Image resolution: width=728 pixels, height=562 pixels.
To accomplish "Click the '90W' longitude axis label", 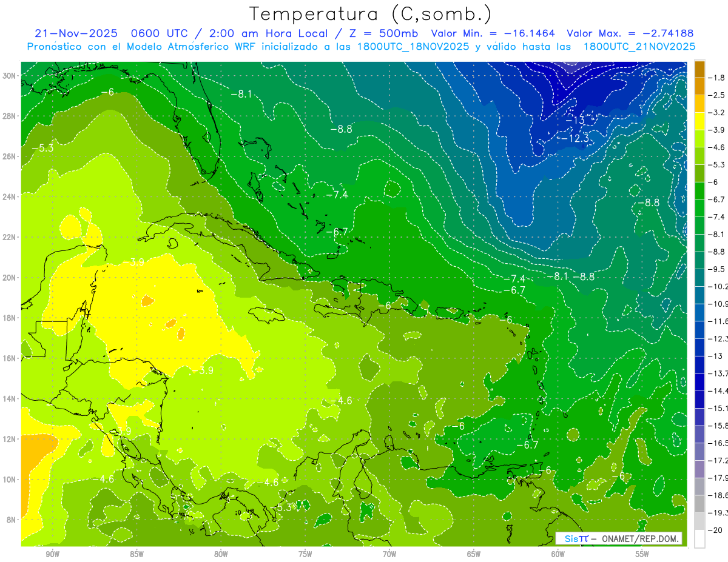I will click(x=52, y=554).
